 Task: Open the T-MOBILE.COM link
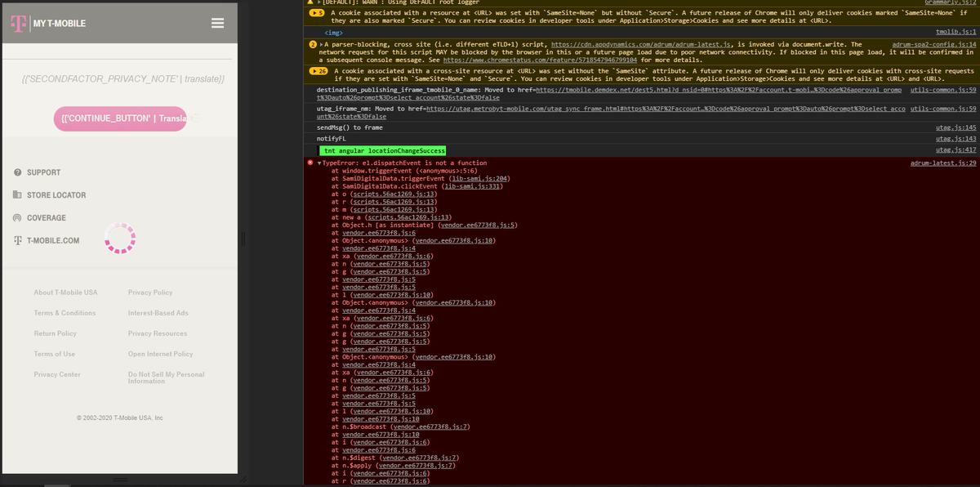coord(53,241)
